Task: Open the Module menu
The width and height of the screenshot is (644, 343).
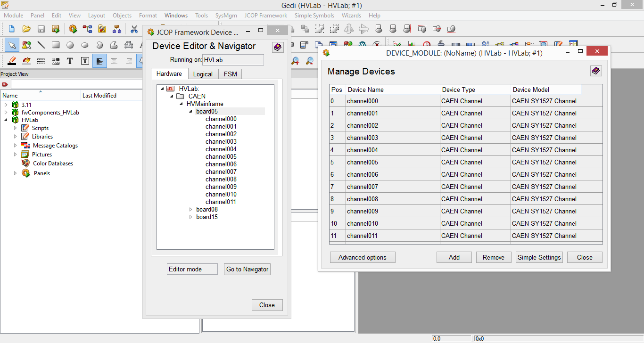Action: [14, 16]
